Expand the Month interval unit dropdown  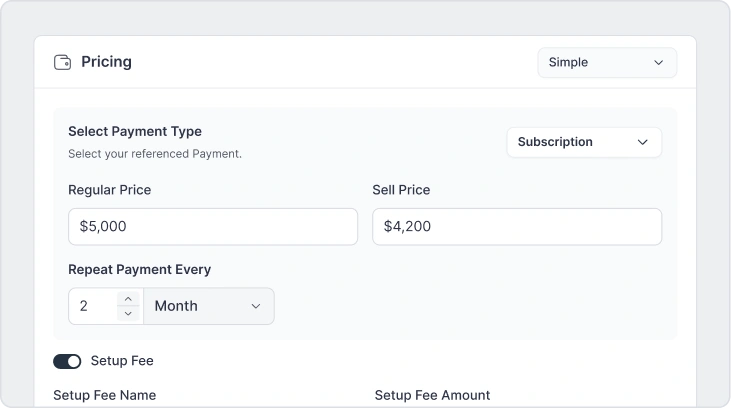pos(208,306)
